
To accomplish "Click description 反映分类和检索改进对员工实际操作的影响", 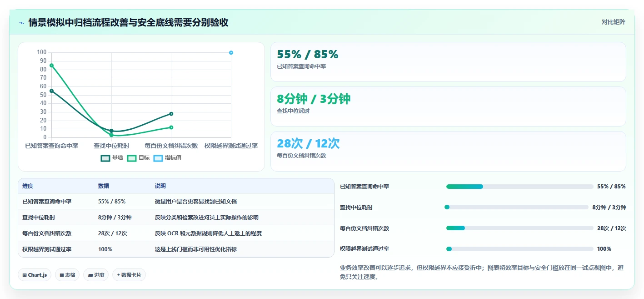I will (207, 218).
